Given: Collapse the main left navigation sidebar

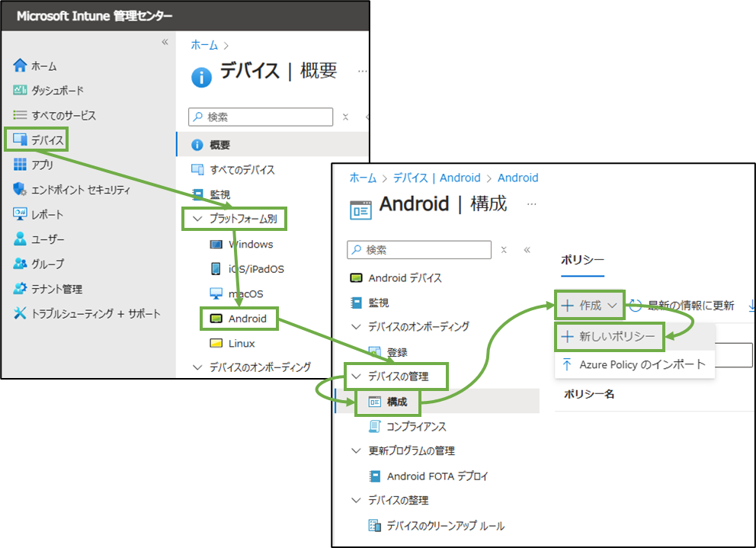Looking at the screenshot, I should click(165, 42).
